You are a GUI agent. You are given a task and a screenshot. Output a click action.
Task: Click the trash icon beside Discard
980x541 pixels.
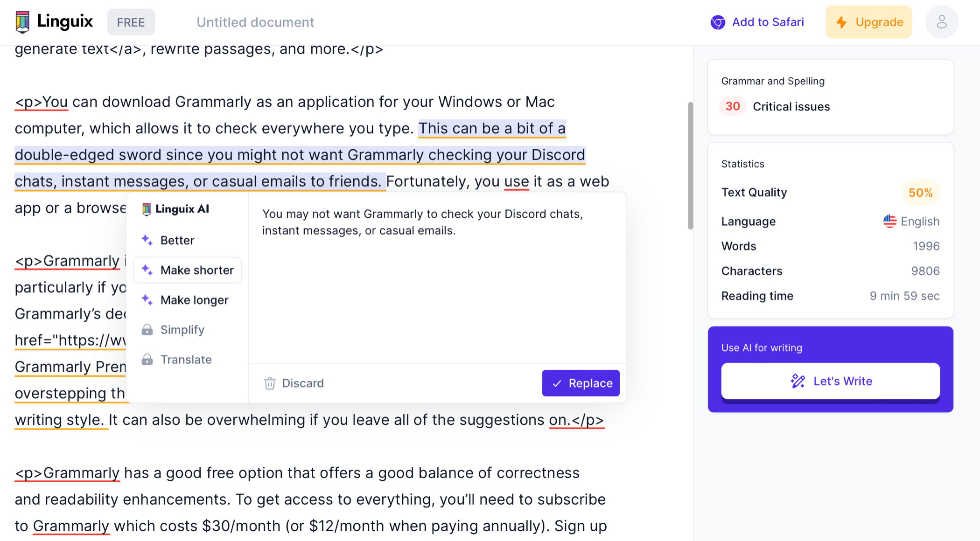coord(270,383)
